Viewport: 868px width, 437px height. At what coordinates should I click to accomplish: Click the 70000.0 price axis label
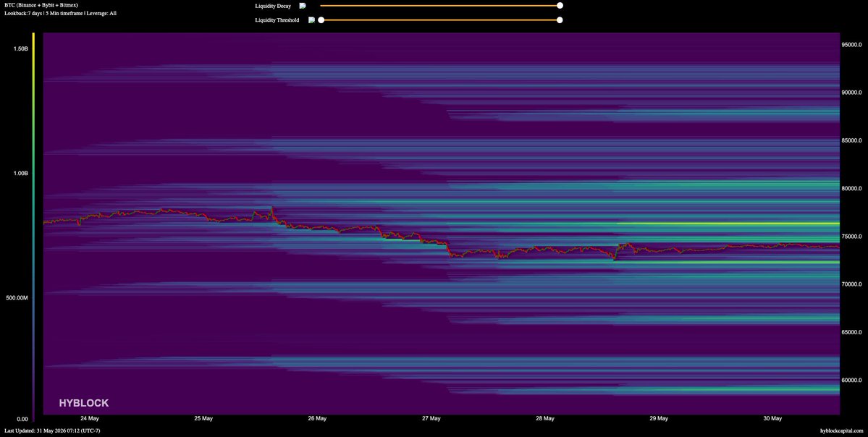(851, 284)
